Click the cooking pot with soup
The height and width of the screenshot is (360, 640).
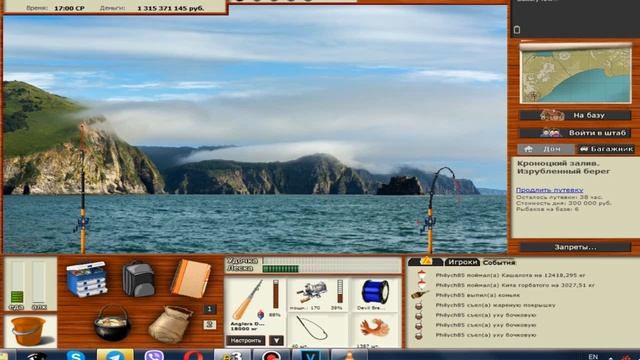point(112,323)
